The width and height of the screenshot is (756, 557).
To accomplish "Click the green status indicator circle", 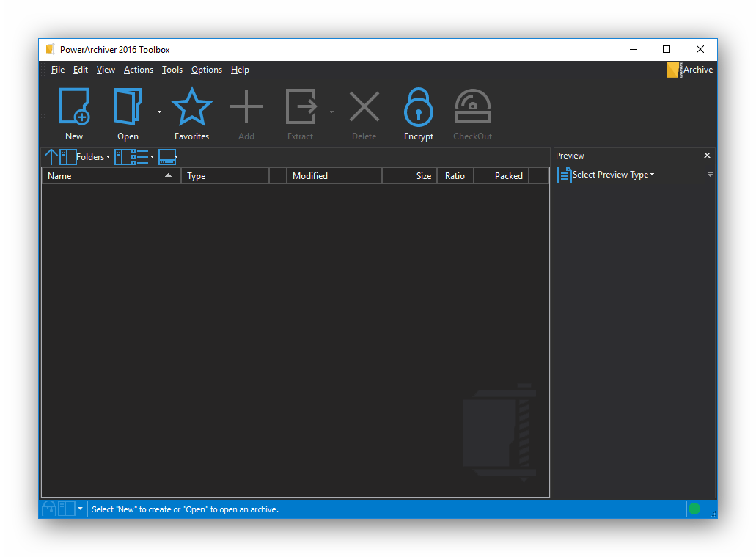I will coord(694,509).
